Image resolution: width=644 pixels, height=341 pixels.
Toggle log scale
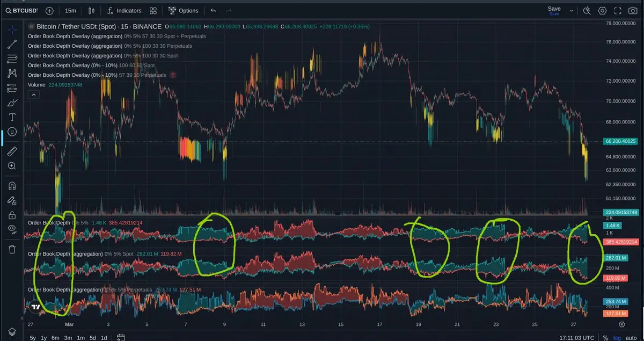click(617, 338)
